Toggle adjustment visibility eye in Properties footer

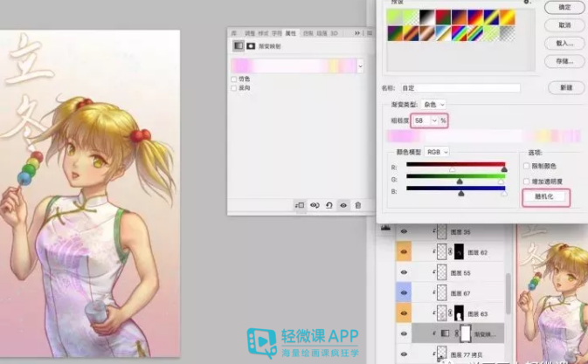[343, 205]
